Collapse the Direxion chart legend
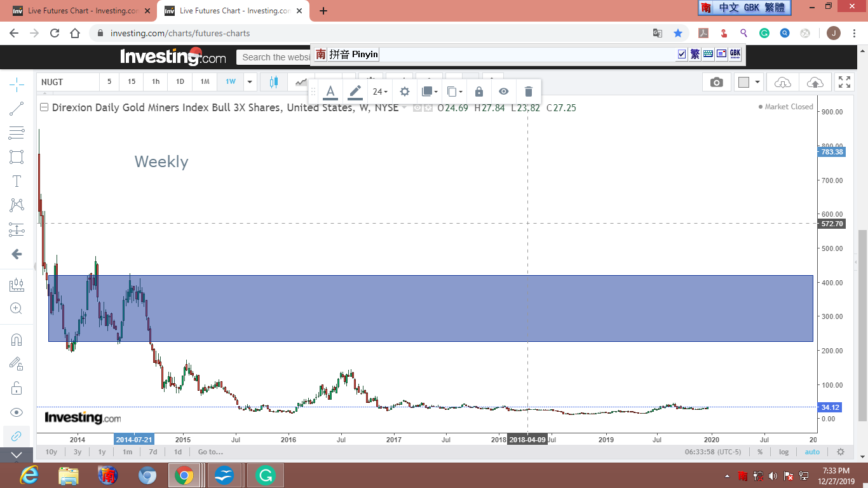The width and height of the screenshot is (868, 488). click(x=44, y=107)
